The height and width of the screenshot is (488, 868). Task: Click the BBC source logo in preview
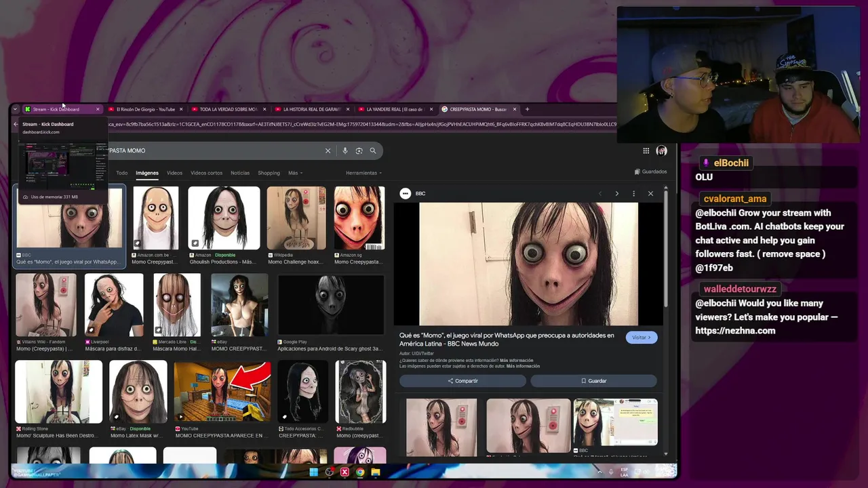point(406,194)
